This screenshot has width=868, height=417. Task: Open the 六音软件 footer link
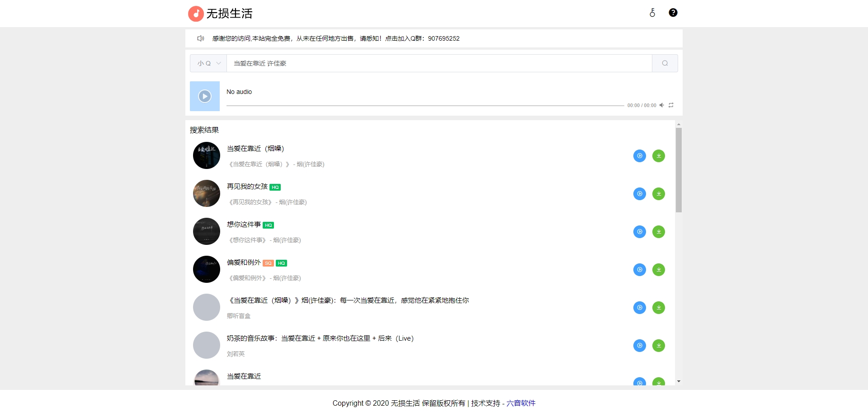coord(520,403)
